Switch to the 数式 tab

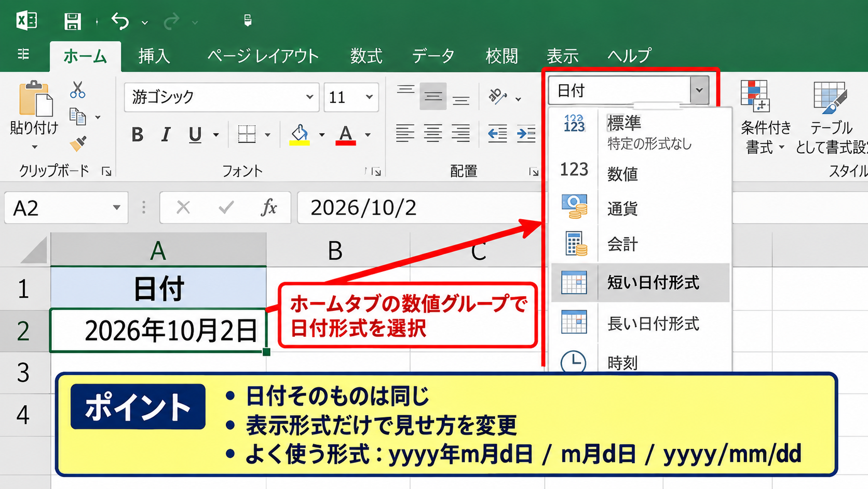coord(366,56)
